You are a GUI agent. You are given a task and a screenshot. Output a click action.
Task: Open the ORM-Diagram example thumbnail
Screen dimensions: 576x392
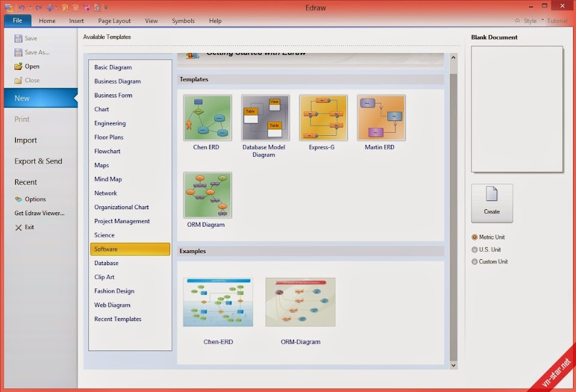coord(301,302)
